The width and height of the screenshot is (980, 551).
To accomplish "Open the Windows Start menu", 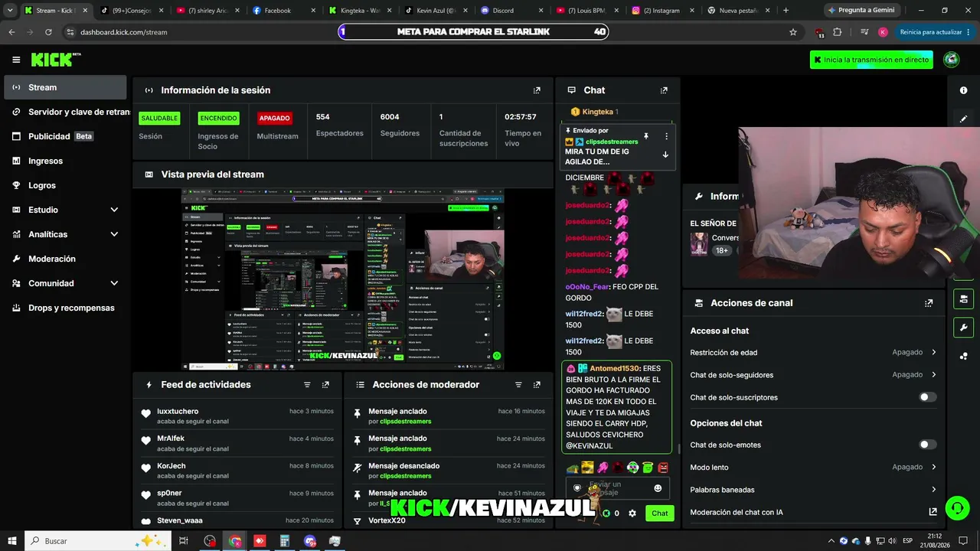I will point(12,541).
